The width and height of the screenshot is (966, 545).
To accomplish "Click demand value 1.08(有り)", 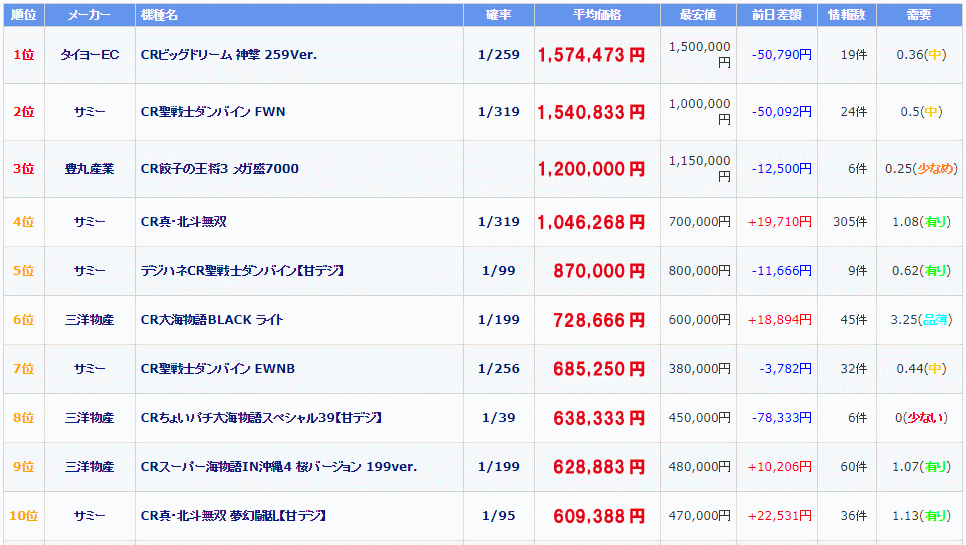I will [x=921, y=222].
